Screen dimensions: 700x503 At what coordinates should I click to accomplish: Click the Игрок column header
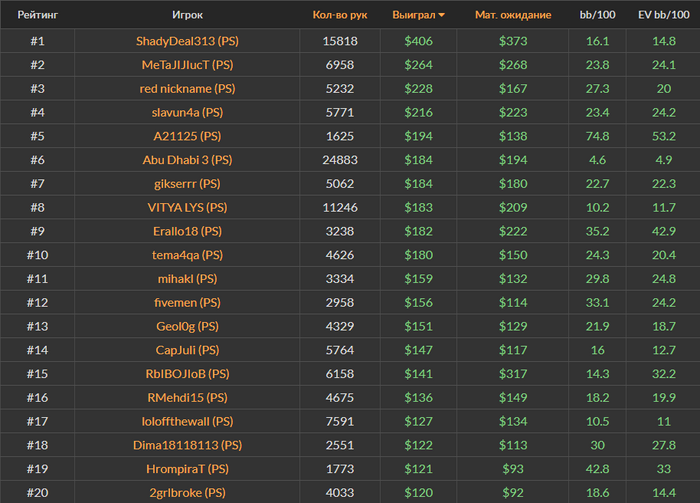pyautogui.click(x=187, y=15)
